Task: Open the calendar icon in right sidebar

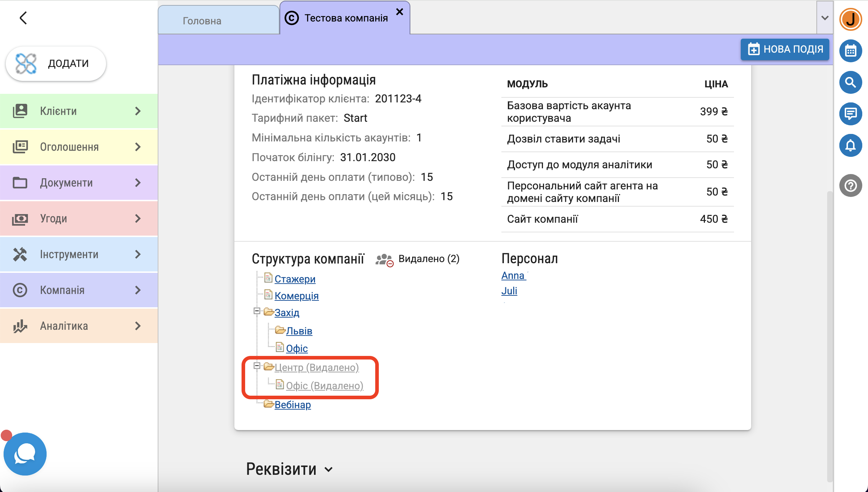Action: [x=850, y=51]
